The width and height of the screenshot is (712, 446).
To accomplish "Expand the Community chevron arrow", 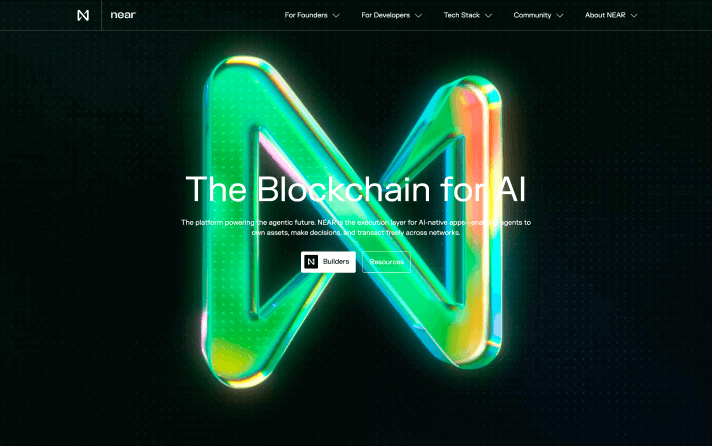I will point(560,15).
